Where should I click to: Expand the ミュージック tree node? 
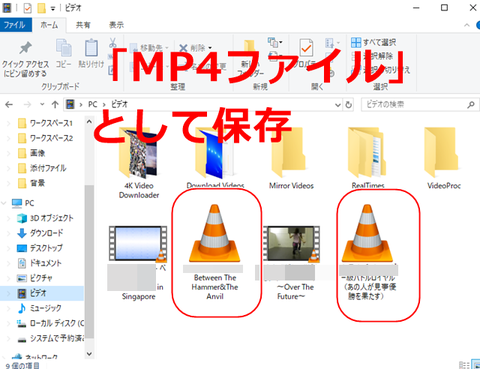[x=9, y=308]
